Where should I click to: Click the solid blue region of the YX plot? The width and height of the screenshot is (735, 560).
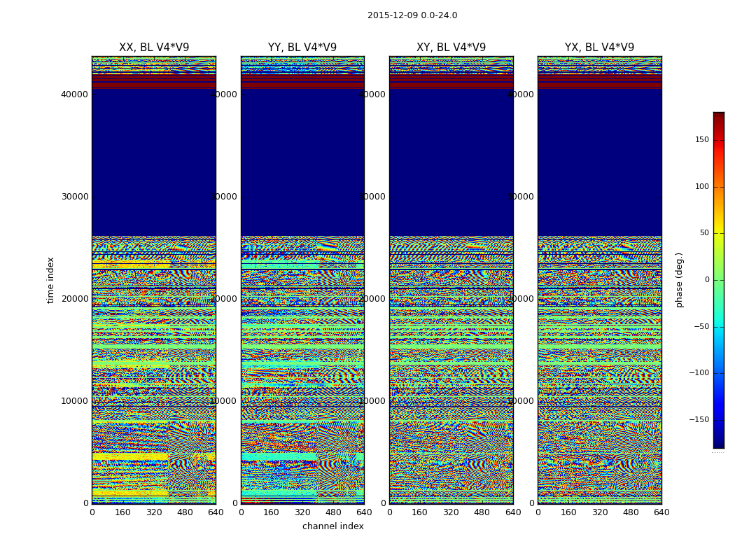[599, 162]
